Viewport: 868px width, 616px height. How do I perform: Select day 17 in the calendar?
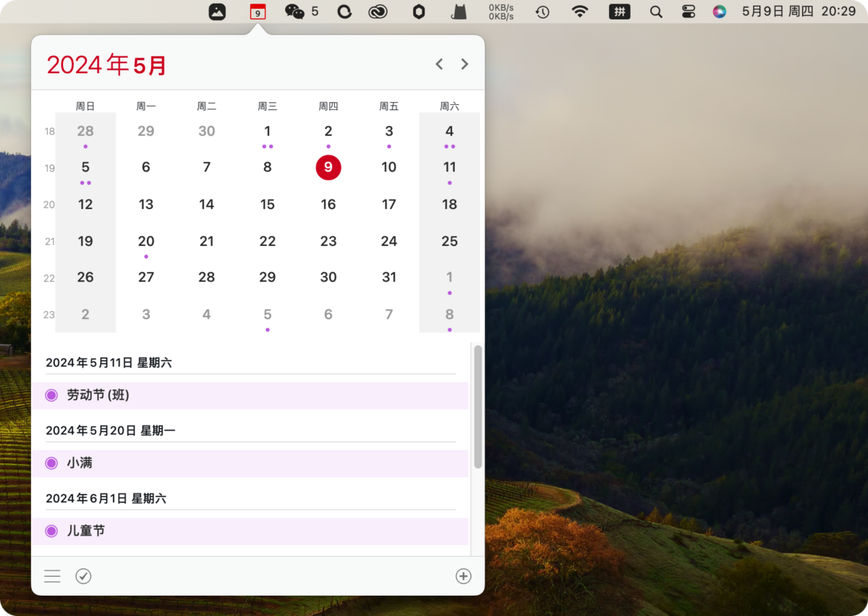pos(389,205)
